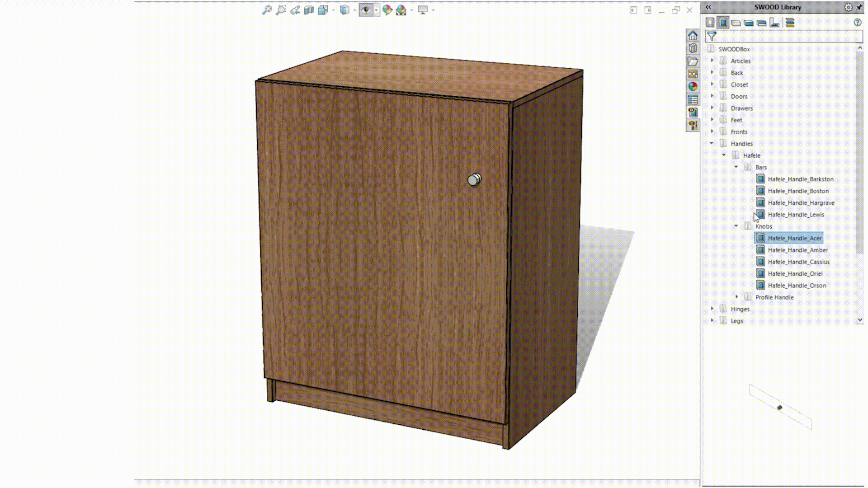Select Hafele_Handle_Amber item
868x488 pixels.
(x=797, y=250)
